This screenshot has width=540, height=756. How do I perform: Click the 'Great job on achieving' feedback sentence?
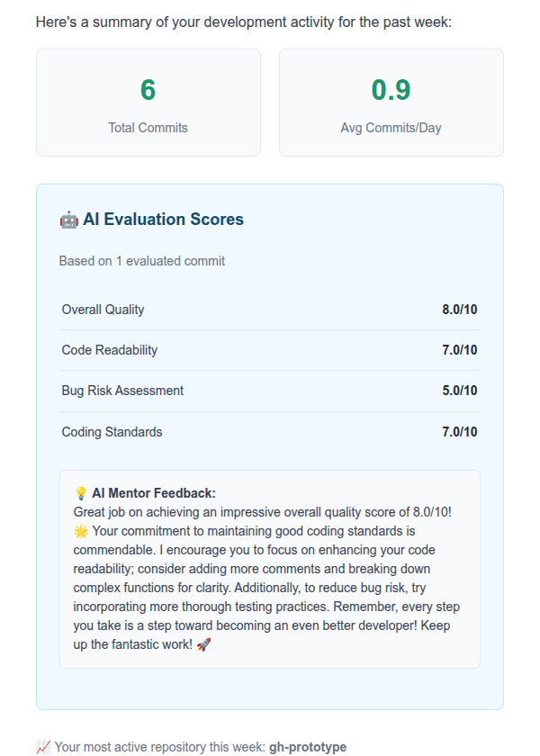click(262, 512)
